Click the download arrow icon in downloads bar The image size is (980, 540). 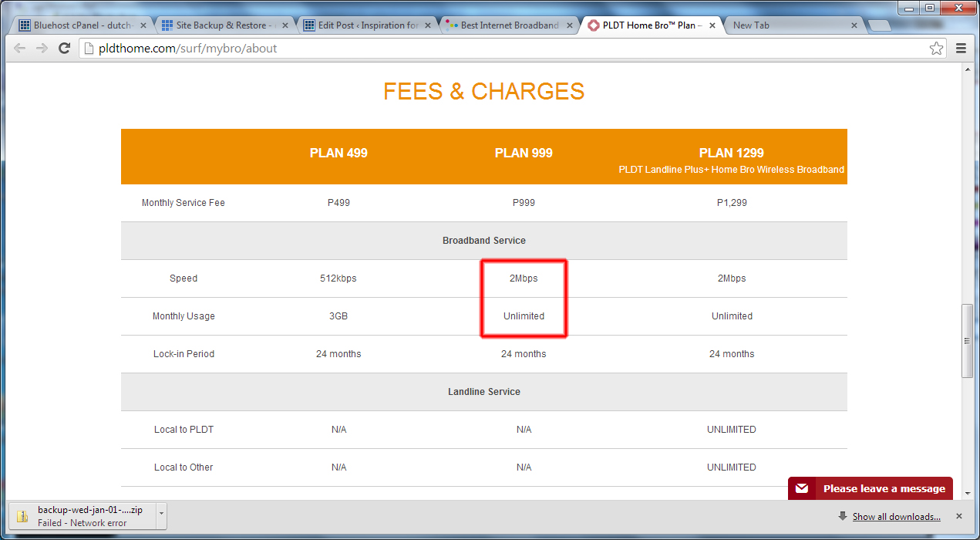click(x=844, y=516)
